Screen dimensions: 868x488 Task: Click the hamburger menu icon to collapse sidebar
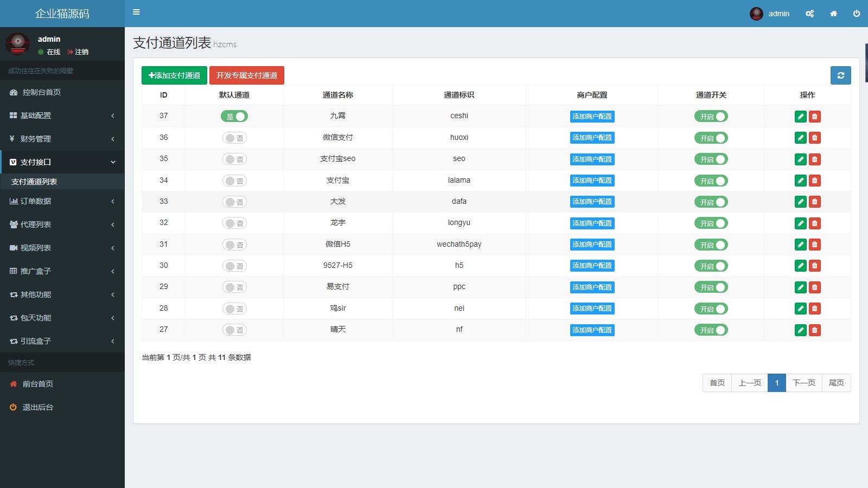click(x=136, y=12)
